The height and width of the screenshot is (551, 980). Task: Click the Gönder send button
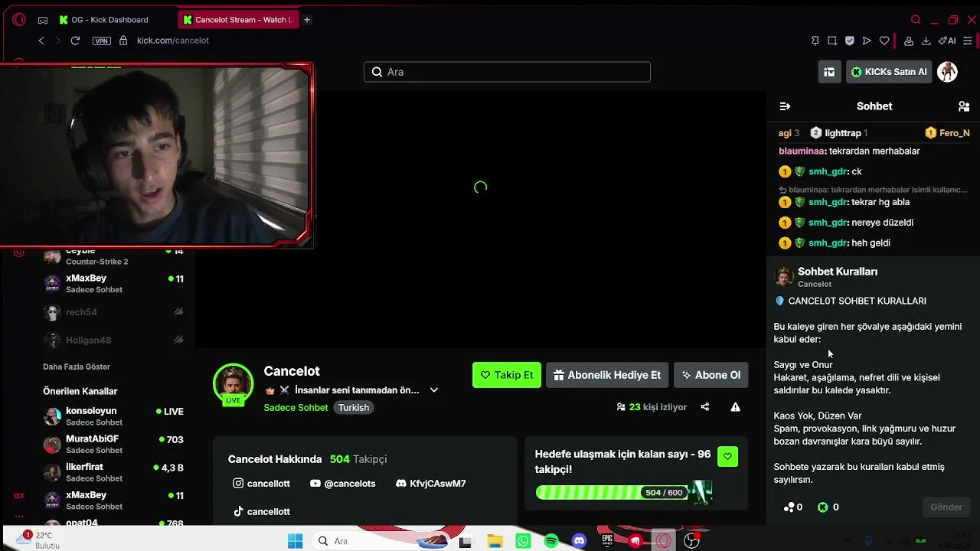pyautogui.click(x=946, y=507)
